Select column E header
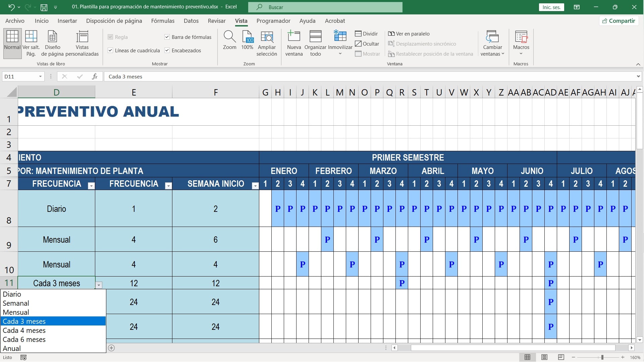Viewport: 644px width, 362px height. click(133, 93)
